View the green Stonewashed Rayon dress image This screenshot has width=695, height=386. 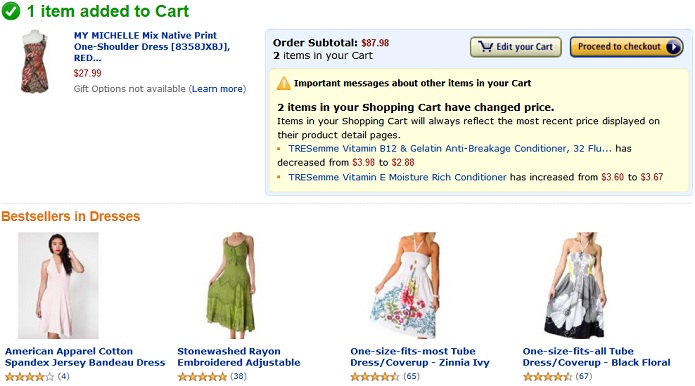tap(231, 285)
